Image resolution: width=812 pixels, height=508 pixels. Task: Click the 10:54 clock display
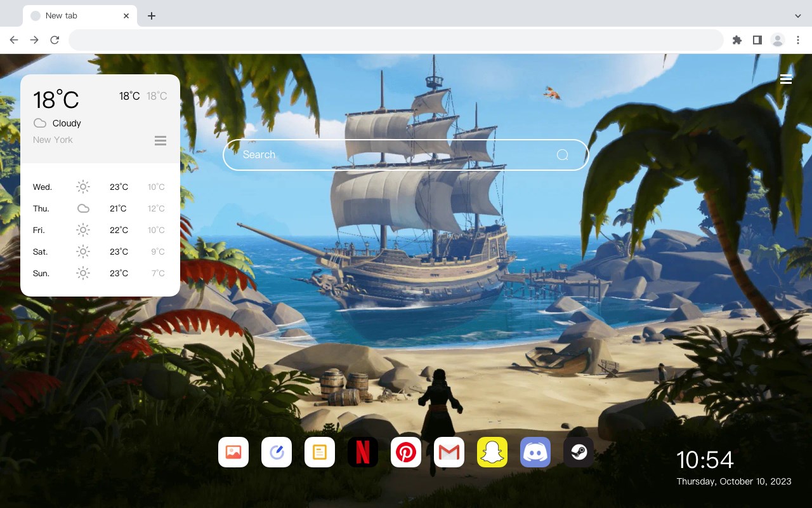(x=705, y=460)
